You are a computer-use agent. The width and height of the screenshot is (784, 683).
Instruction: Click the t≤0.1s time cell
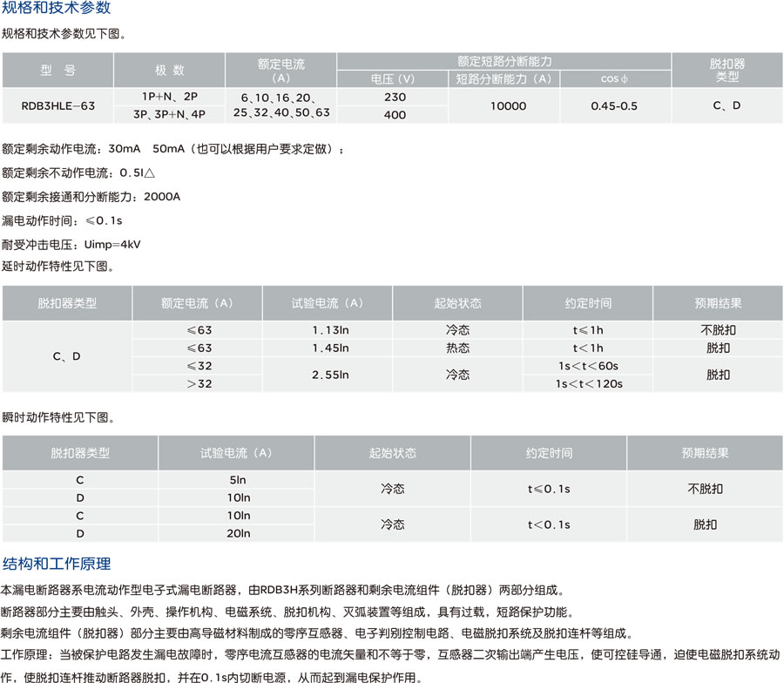click(549, 489)
